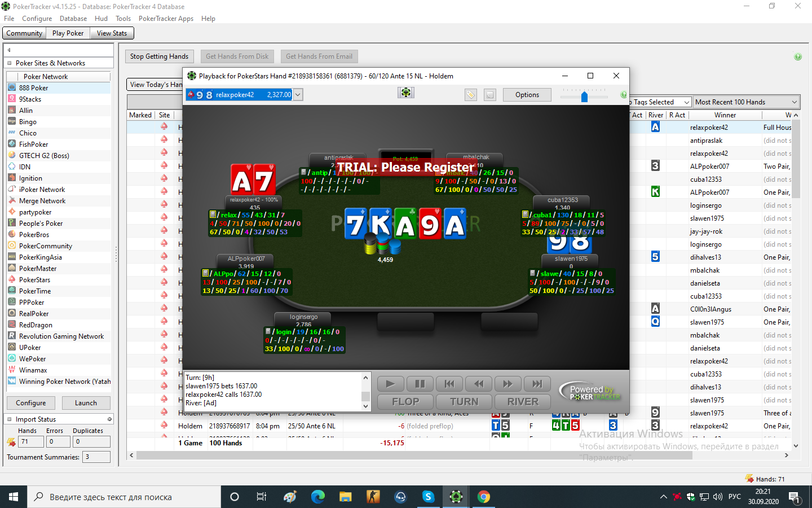
Task: Select the Ignition site icon
Action: (x=12, y=178)
